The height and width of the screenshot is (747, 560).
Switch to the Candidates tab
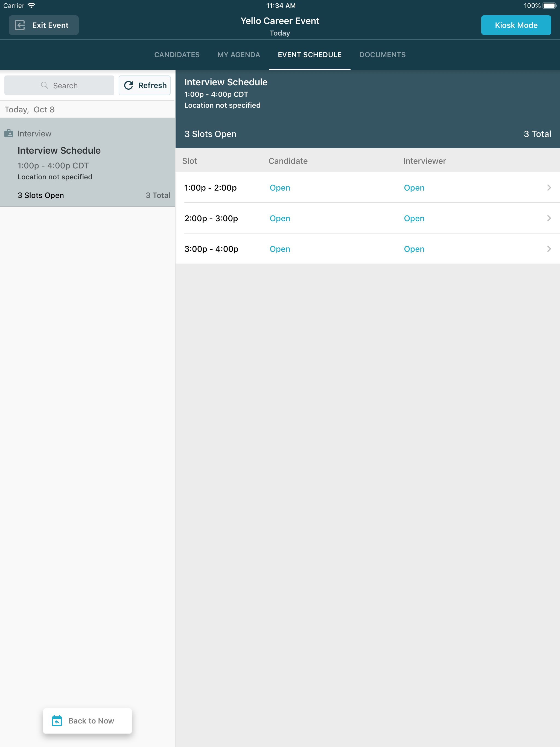click(177, 55)
